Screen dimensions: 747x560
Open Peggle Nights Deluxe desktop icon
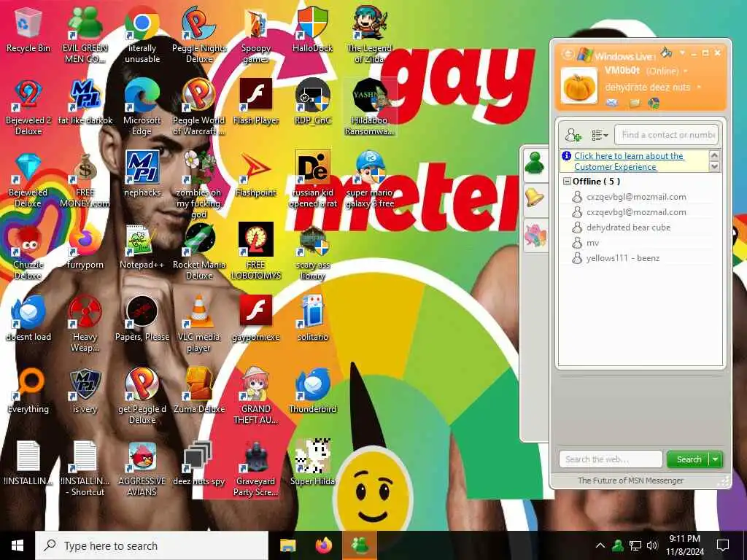[198, 34]
